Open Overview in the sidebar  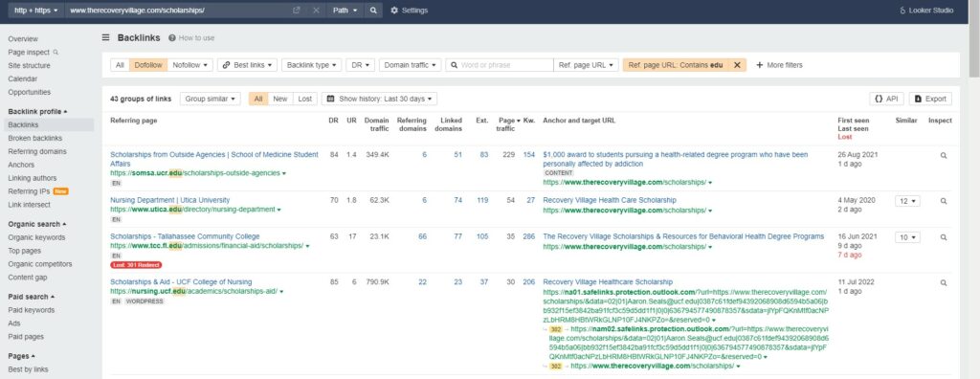click(x=23, y=39)
